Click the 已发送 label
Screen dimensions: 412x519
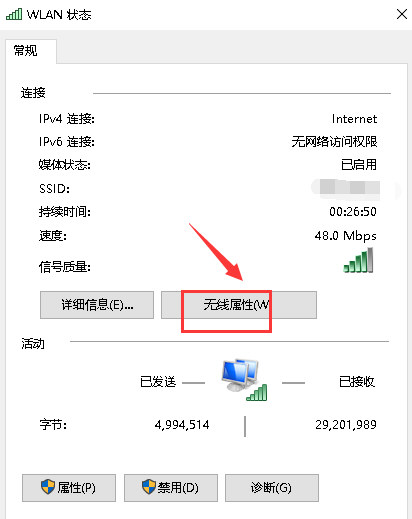(x=158, y=382)
